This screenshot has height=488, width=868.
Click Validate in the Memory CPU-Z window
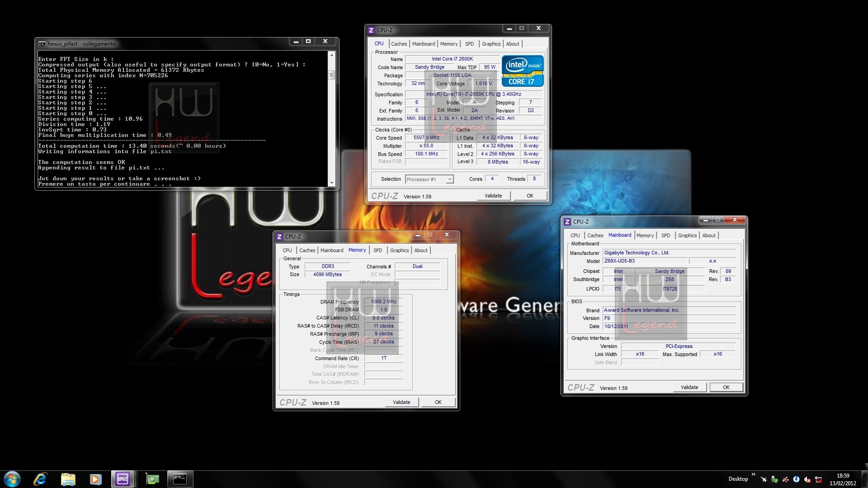401,402
